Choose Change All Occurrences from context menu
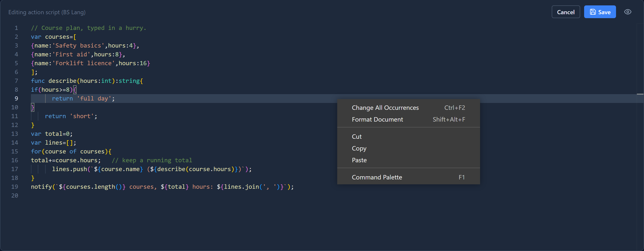 point(408,108)
